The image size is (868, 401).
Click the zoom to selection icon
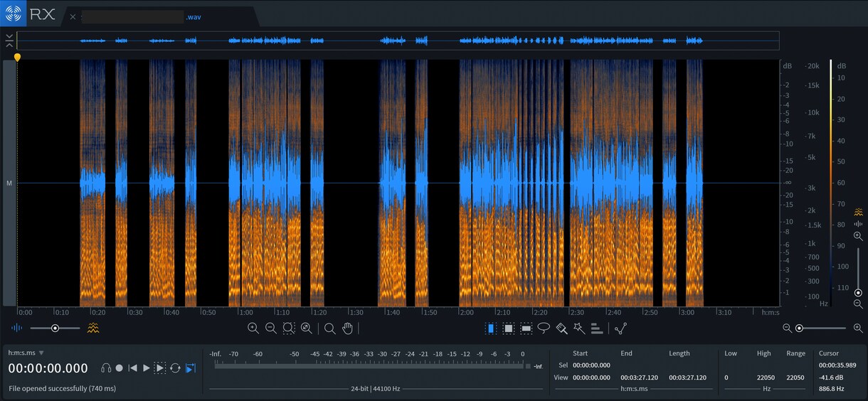(289, 328)
